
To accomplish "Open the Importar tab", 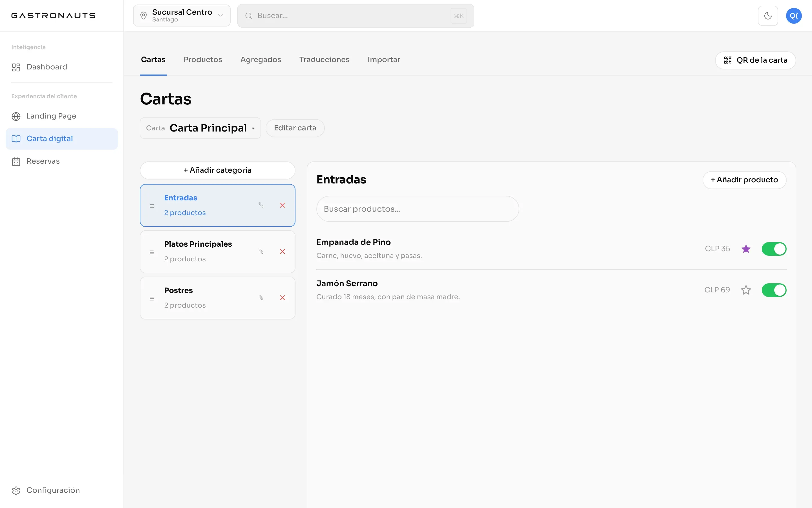I will (x=384, y=60).
